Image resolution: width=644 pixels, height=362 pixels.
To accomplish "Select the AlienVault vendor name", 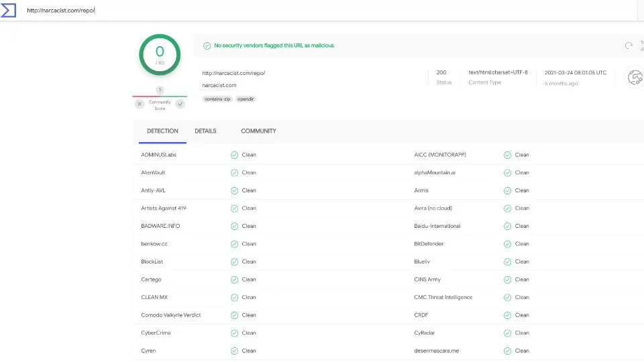I will tap(153, 172).
